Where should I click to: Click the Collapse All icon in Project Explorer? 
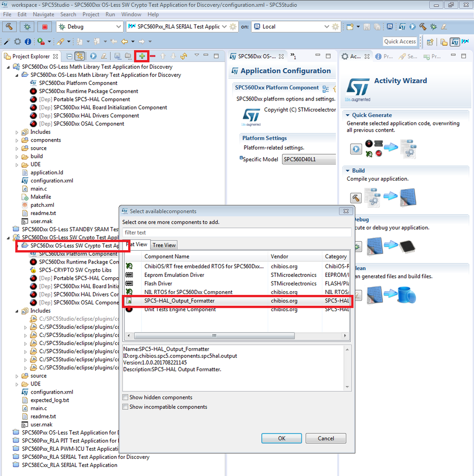(70, 56)
